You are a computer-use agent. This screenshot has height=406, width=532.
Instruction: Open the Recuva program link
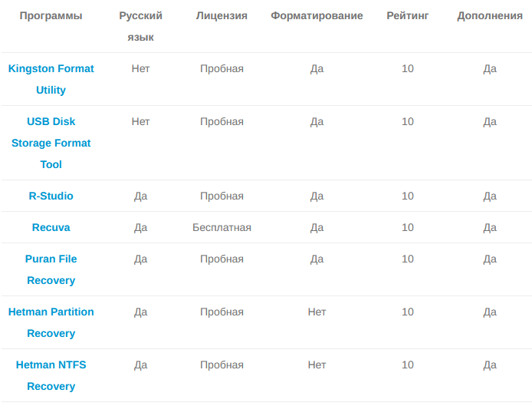[51, 227]
